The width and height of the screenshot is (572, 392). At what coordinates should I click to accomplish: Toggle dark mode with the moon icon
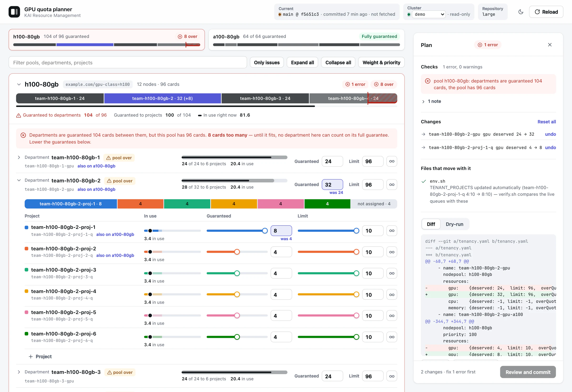(x=521, y=12)
